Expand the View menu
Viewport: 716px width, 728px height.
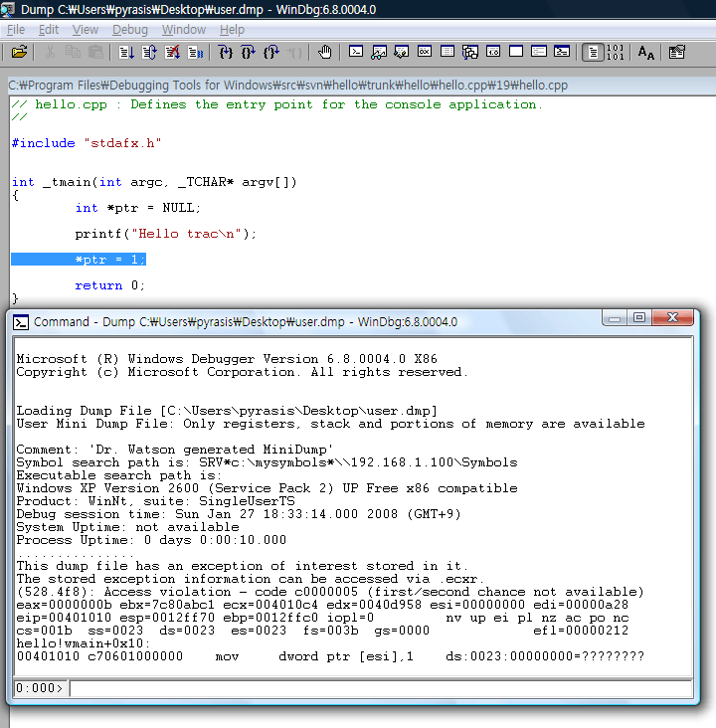coord(86,30)
